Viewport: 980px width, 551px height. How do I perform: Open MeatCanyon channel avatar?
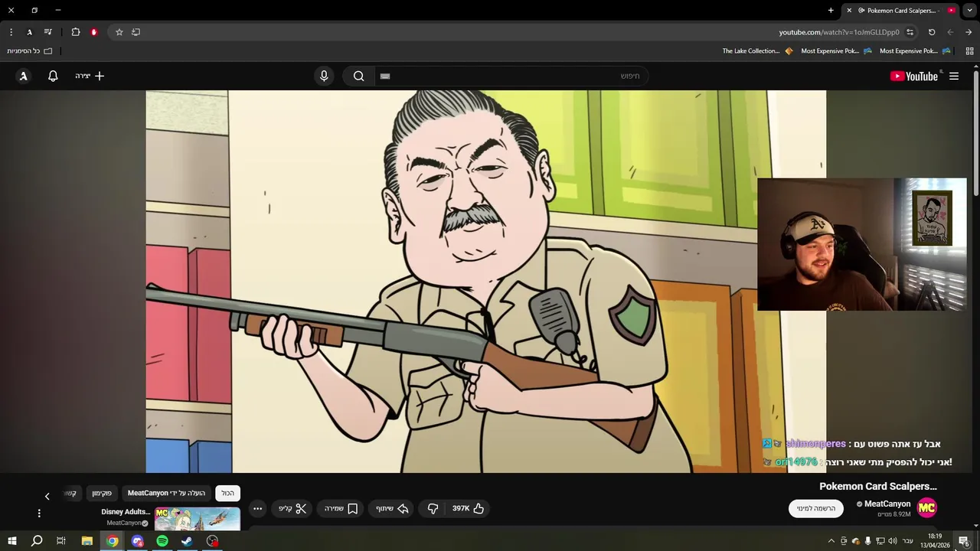[926, 508]
